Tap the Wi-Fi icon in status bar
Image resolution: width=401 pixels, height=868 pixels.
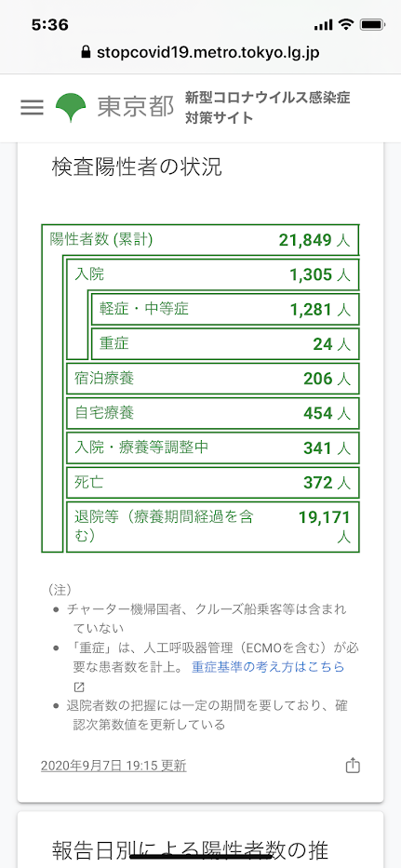pos(346,25)
